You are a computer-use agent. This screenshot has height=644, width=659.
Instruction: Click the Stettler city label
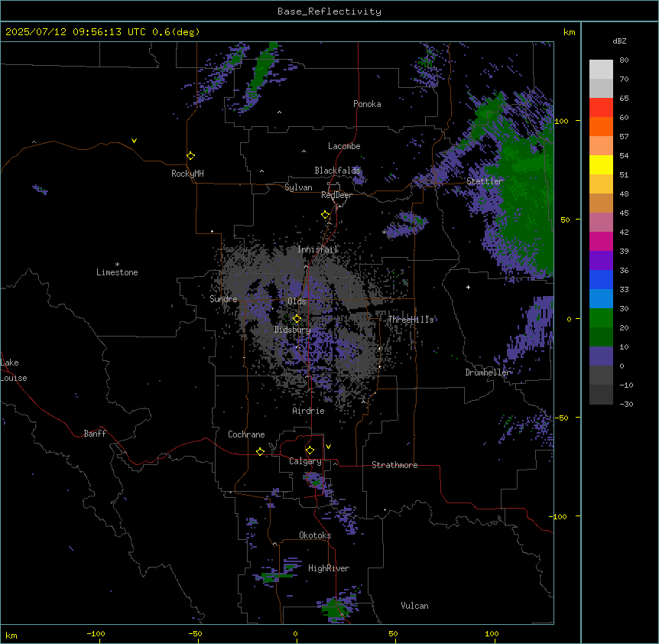click(x=485, y=181)
